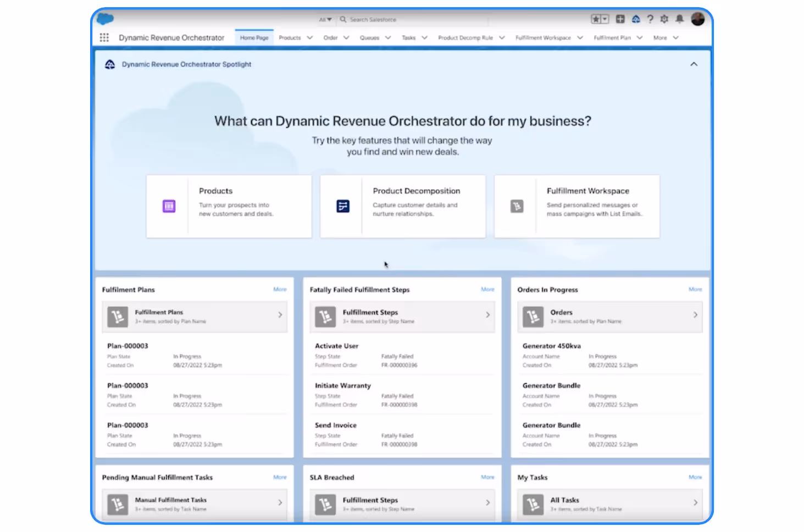Open Fatally Failed Fulfillment Steps list arrow
Image resolution: width=804 pixels, height=532 pixels.
[x=487, y=315]
